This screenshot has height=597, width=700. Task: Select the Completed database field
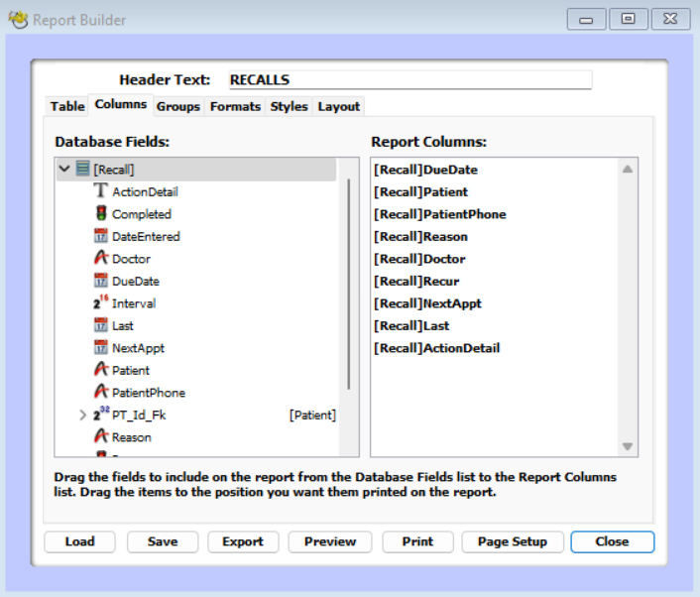tap(142, 214)
